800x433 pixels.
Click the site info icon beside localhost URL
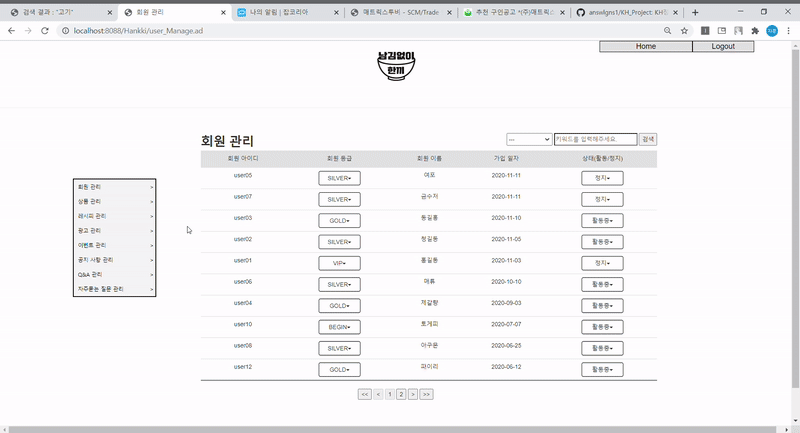[65, 31]
